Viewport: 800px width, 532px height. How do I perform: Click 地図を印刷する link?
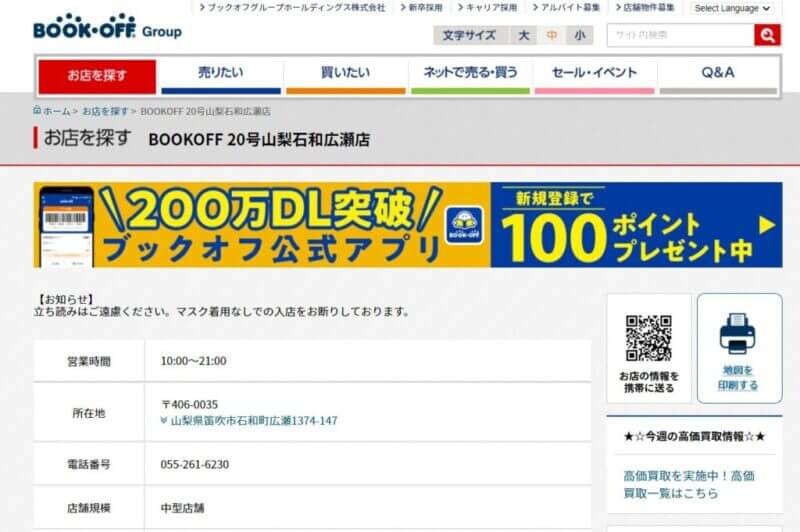[738, 378]
